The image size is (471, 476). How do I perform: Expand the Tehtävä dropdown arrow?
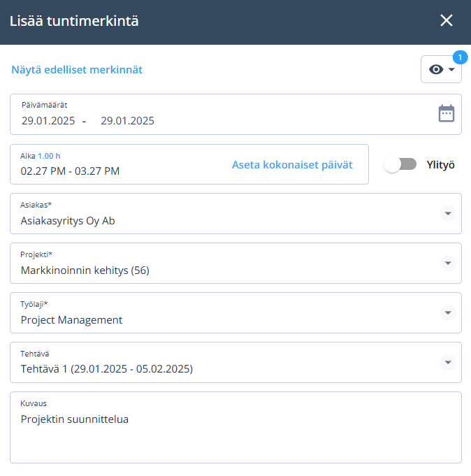tap(448, 363)
